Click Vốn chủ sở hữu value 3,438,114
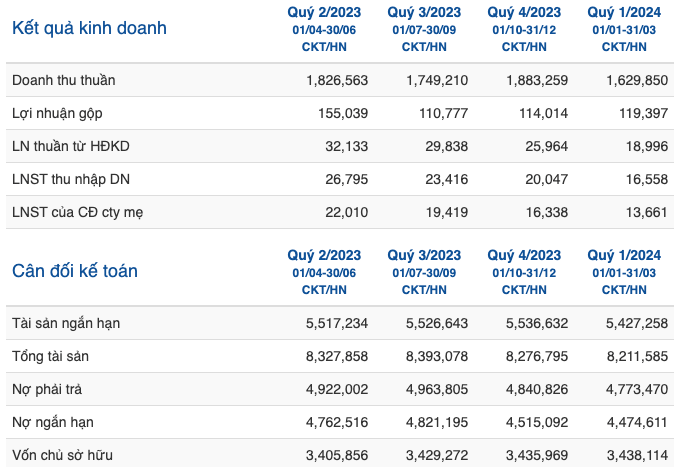This screenshot has height=467, width=678. 637,455
